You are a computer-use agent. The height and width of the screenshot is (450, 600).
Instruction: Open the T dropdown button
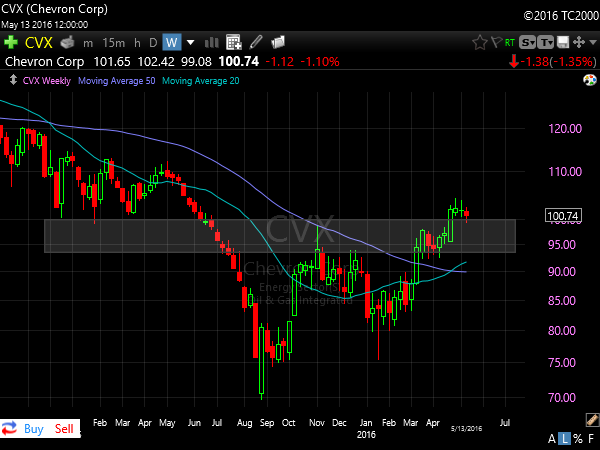point(546,42)
